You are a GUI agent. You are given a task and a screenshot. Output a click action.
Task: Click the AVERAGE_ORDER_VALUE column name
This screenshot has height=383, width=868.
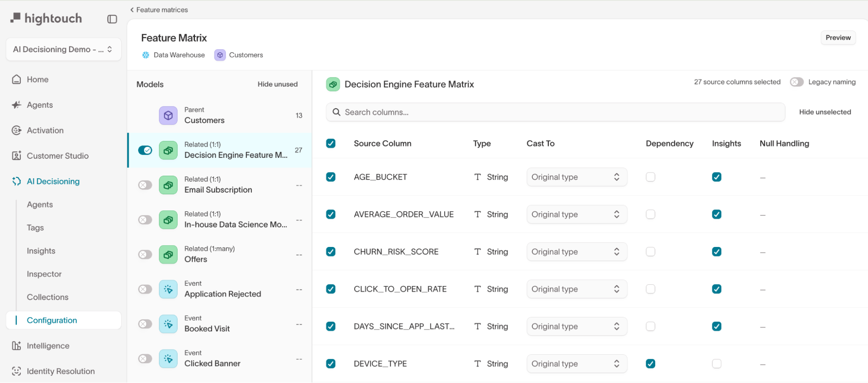(x=404, y=214)
